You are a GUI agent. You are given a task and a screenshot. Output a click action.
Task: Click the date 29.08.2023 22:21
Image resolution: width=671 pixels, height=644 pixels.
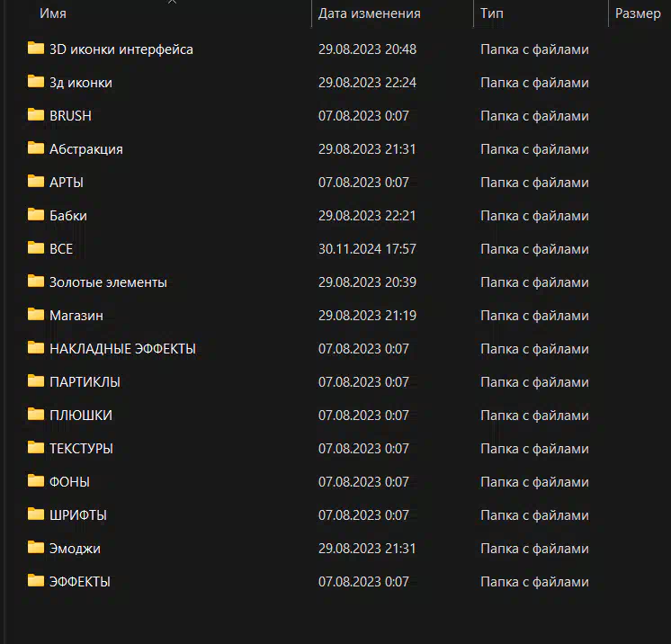tap(367, 216)
